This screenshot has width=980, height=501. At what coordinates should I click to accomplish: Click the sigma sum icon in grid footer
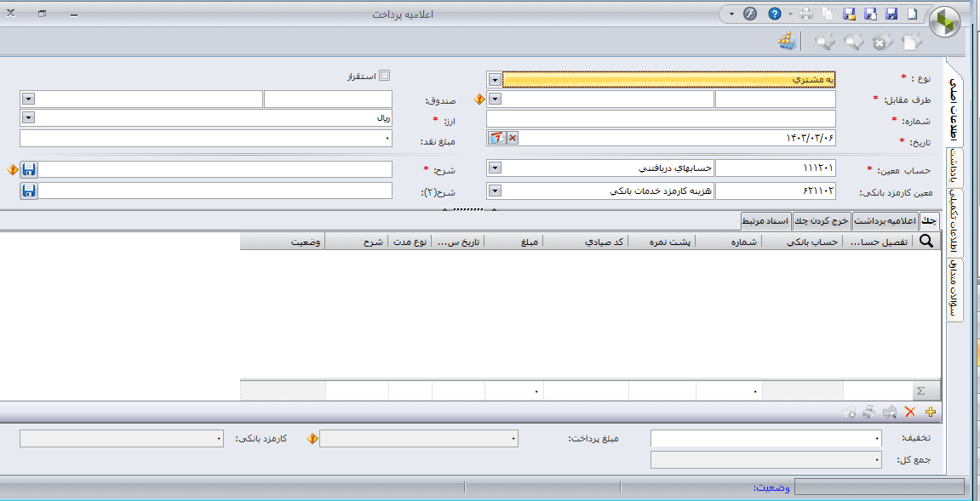click(920, 390)
